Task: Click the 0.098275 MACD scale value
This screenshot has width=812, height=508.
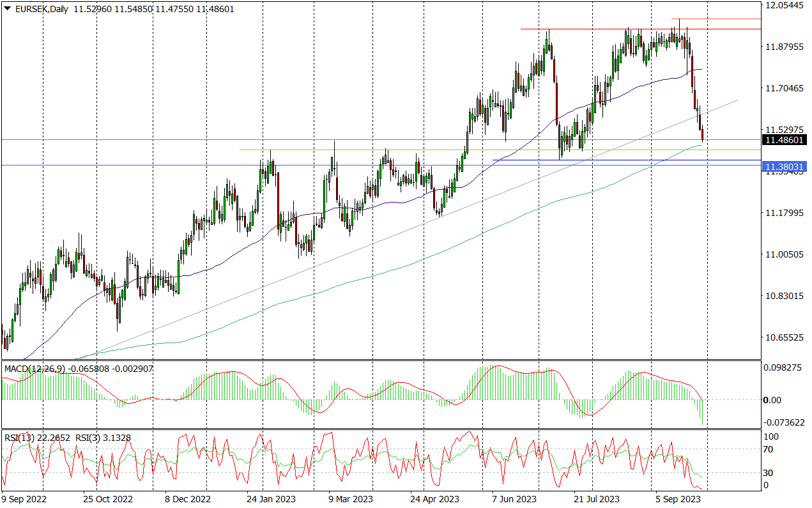Action: 783,368
